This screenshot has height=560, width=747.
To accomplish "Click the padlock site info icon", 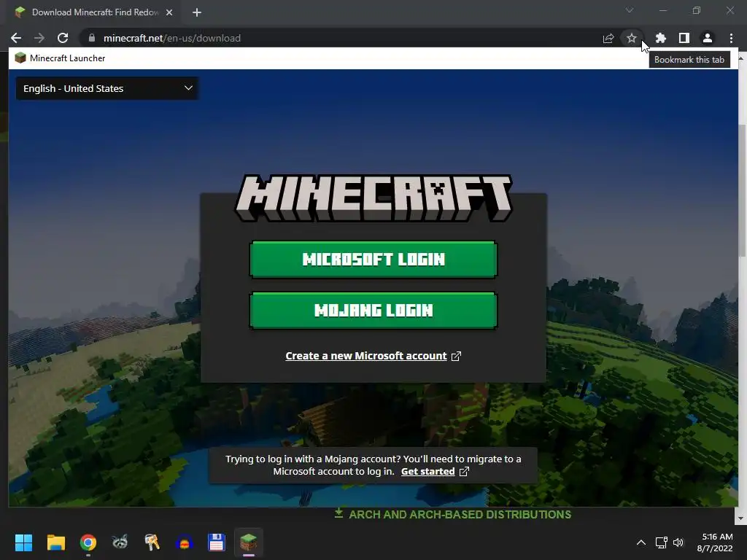I will pyautogui.click(x=92, y=38).
